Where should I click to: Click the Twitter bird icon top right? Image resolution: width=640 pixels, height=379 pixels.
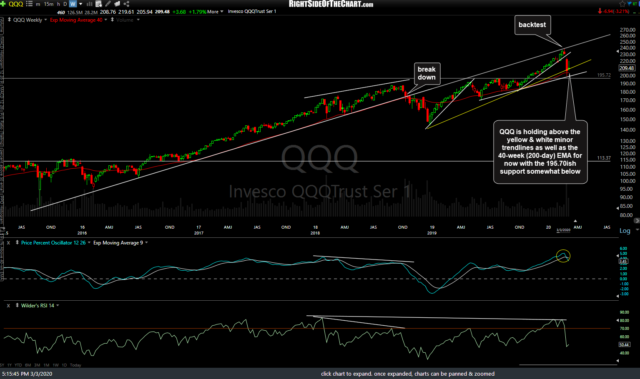[x=630, y=4]
